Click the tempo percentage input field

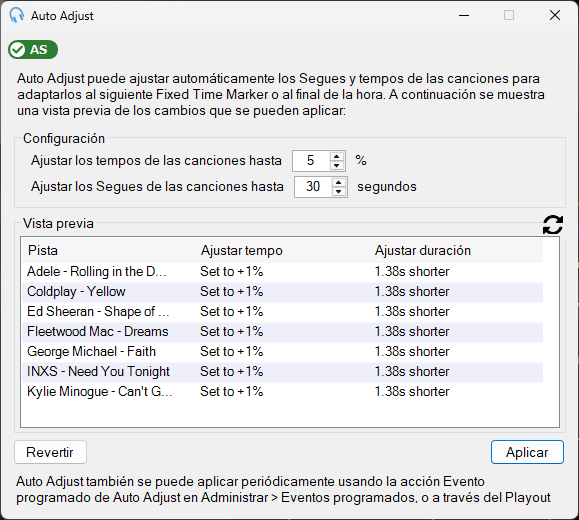[311, 161]
